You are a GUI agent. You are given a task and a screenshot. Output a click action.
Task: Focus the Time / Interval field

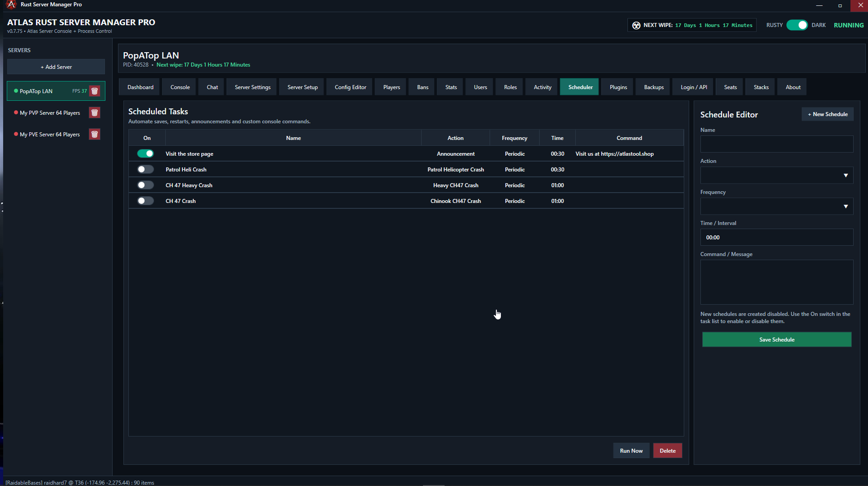point(777,237)
